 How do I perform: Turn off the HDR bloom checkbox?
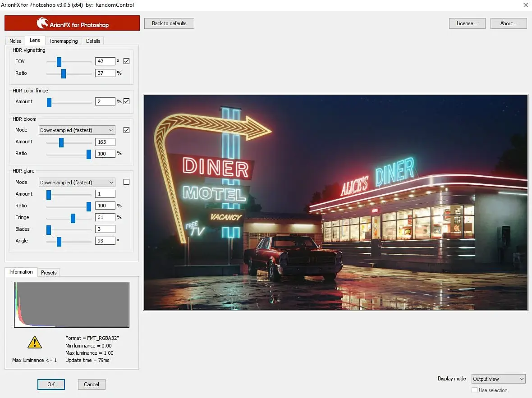click(126, 130)
